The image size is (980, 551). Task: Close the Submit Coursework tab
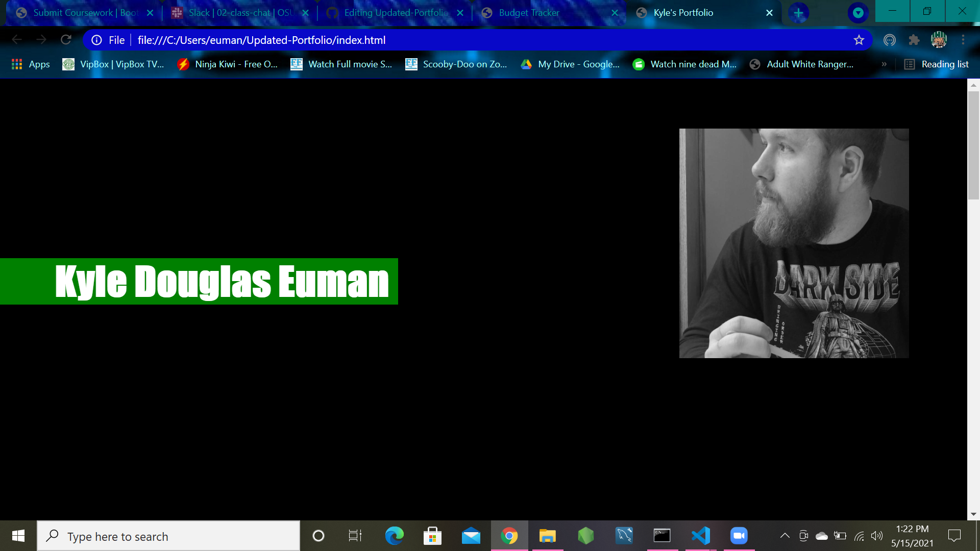(x=150, y=13)
